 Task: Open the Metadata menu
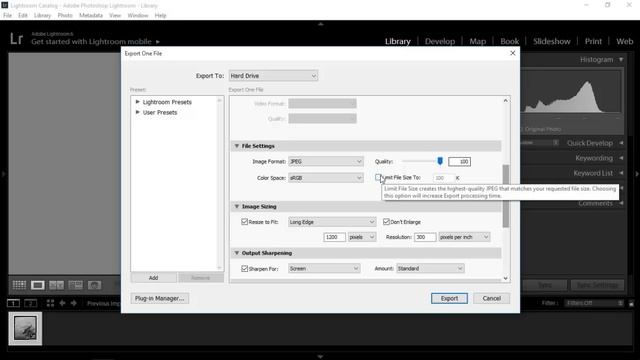pos(91,16)
